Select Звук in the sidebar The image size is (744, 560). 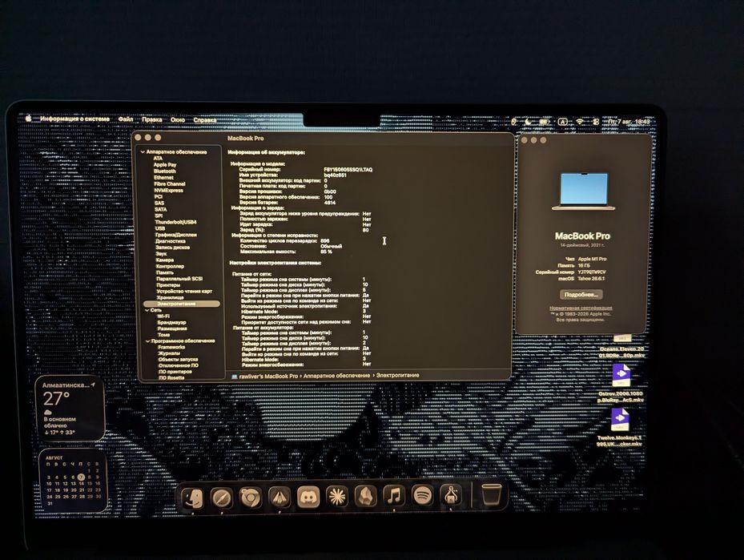click(x=161, y=254)
